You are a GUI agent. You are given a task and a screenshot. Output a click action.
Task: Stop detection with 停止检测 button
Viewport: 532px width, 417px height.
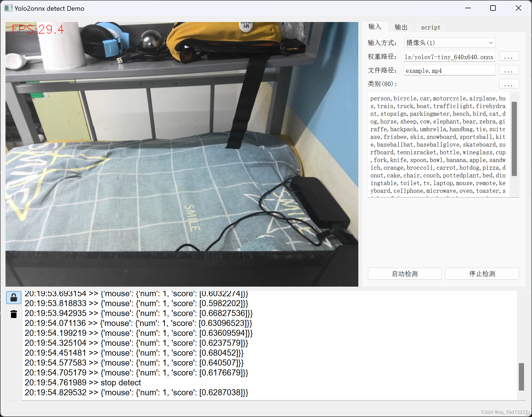pyautogui.click(x=482, y=274)
